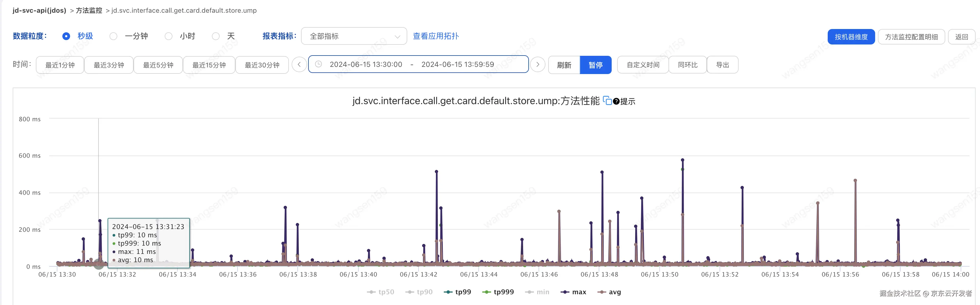The height and width of the screenshot is (305, 980).
Task: Select the 小时 granularity radio button
Action: pyautogui.click(x=169, y=36)
